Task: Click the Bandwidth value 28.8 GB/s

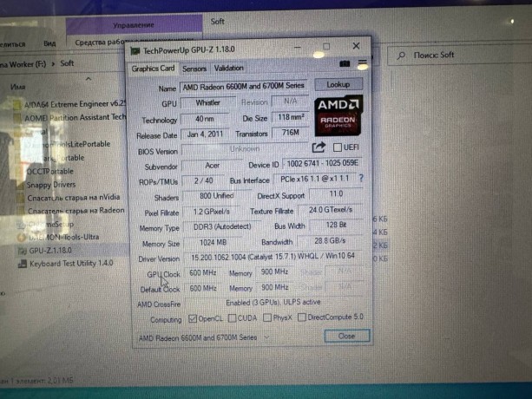Action: [330, 241]
